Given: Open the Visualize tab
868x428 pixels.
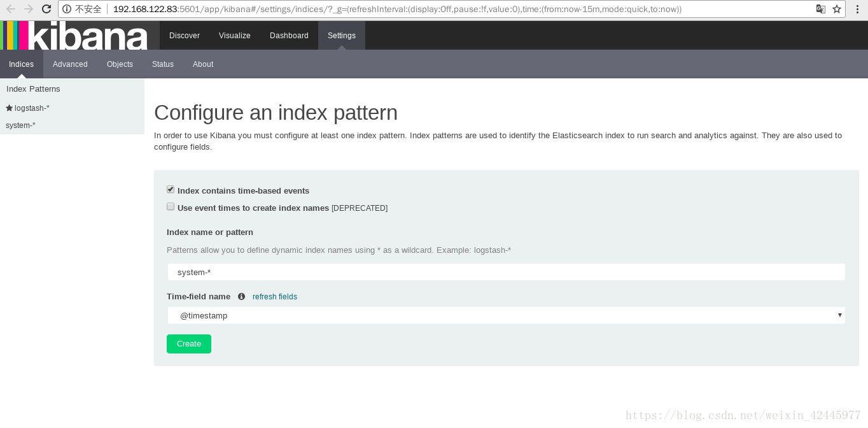Looking at the screenshot, I should click(x=235, y=36).
